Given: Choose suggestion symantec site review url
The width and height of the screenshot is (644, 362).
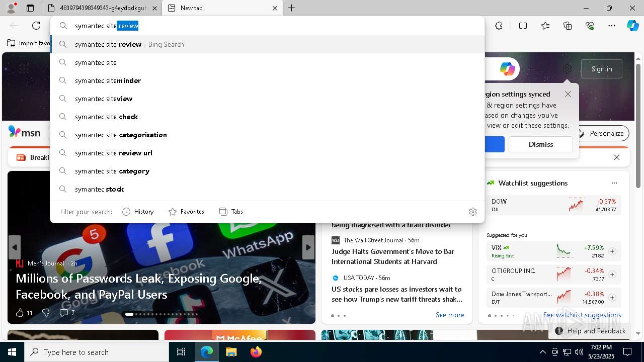Looking at the screenshot, I should click(267, 153).
